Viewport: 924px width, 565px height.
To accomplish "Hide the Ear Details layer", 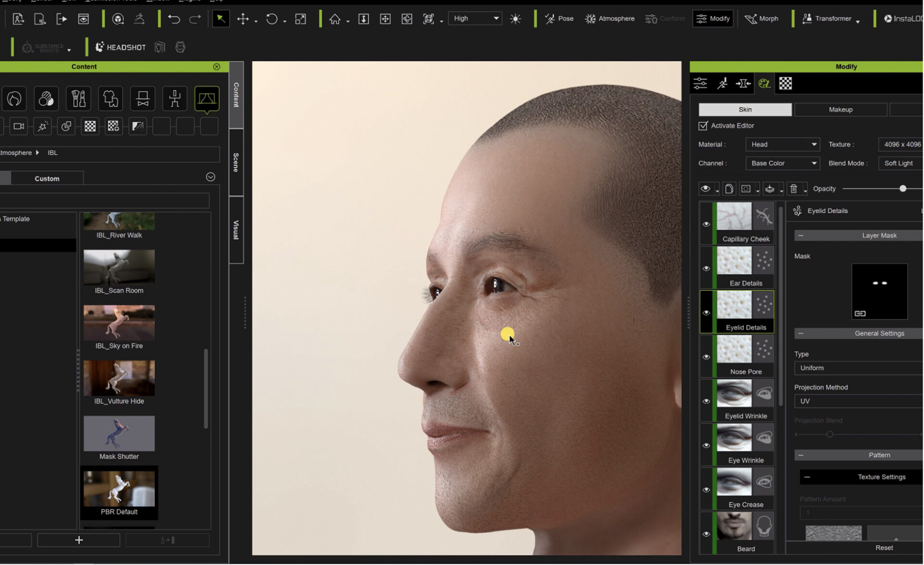I will tap(706, 268).
